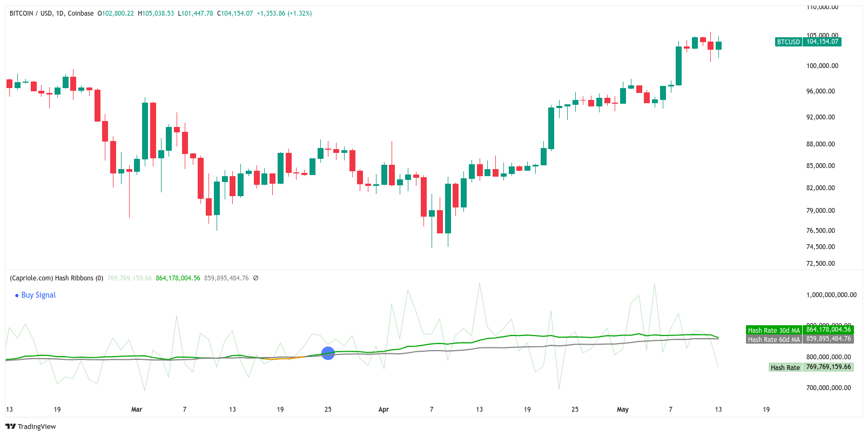The image size is (868, 436).
Task: Click the small blue Buy Signal legend bullet
Action: [x=17, y=296]
